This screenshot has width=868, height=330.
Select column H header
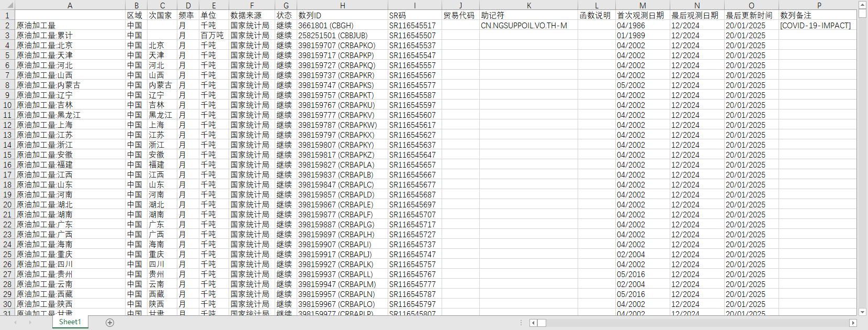pos(342,5)
